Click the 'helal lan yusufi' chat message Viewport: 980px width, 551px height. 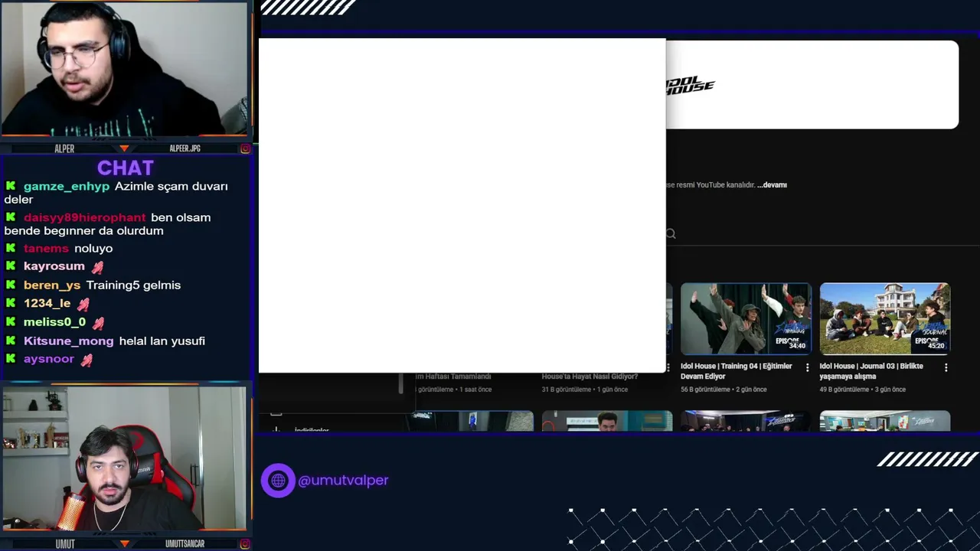click(x=162, y=341)
